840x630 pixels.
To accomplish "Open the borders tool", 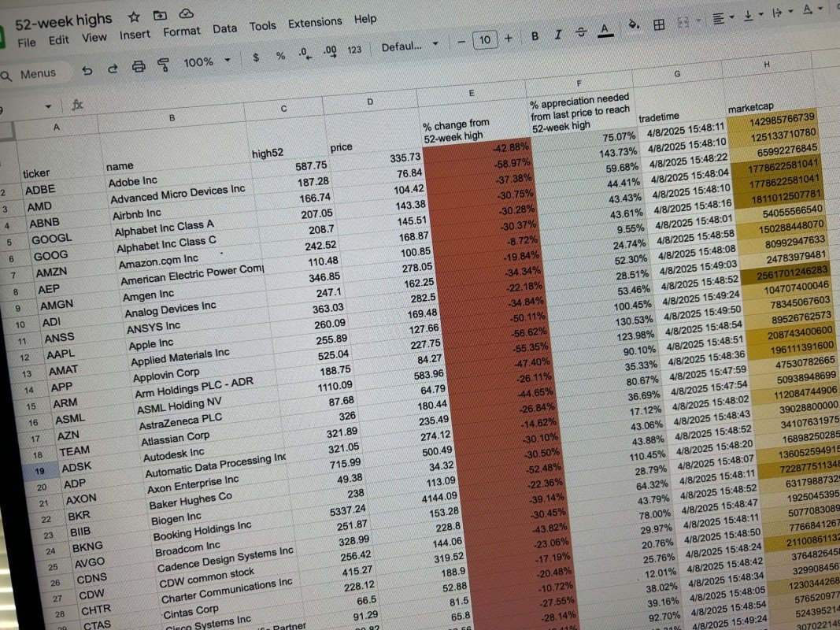I will click(x=661, y=24).
